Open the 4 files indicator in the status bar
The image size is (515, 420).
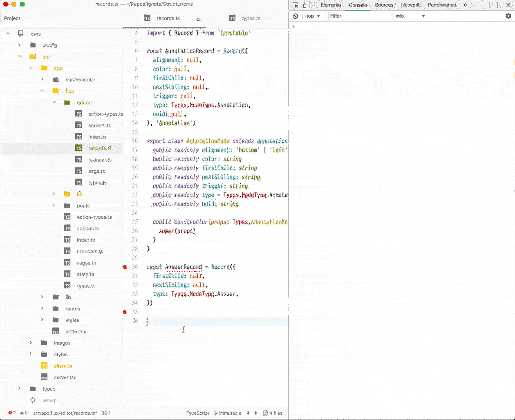(272, 413)
